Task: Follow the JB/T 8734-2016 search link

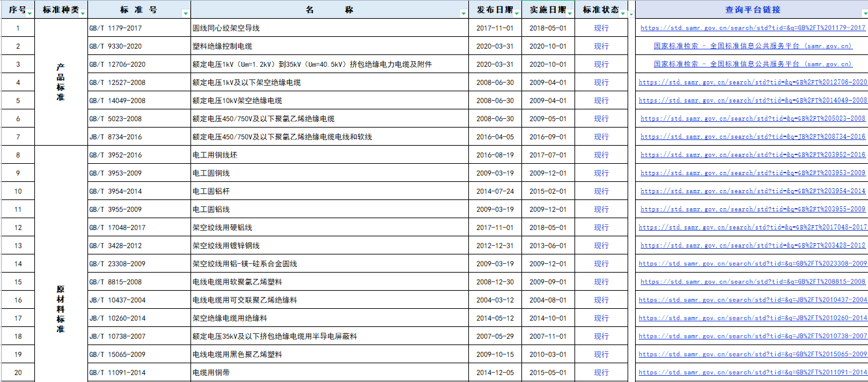Action: (x=752, y=137)
